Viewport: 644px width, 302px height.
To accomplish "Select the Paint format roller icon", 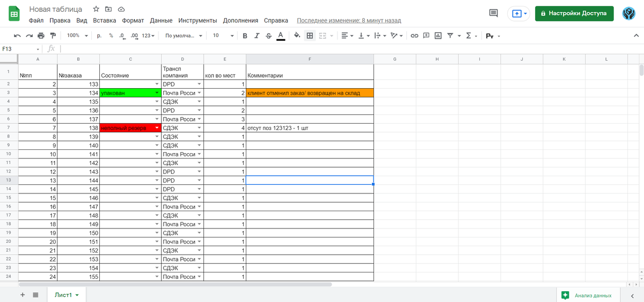I will point(53,35).
